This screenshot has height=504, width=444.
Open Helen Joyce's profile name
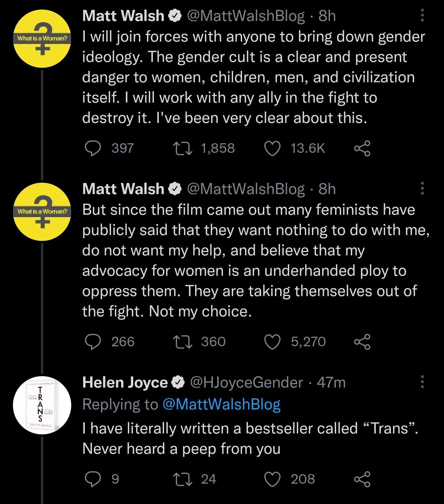125,383
